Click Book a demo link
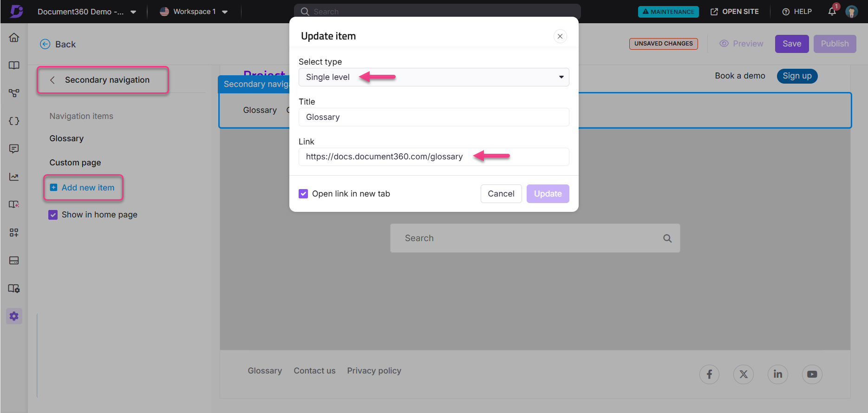This screenshot has width=868, height=413. tap(740, 76)
